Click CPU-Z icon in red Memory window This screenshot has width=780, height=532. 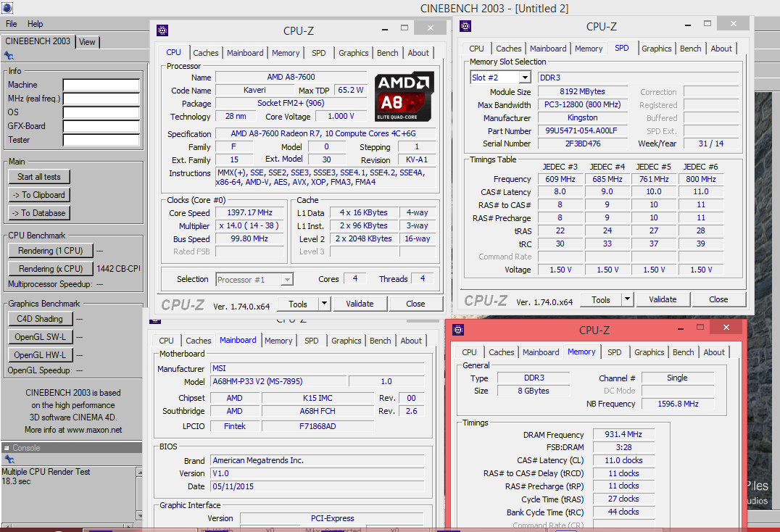(x=458, y=330)
